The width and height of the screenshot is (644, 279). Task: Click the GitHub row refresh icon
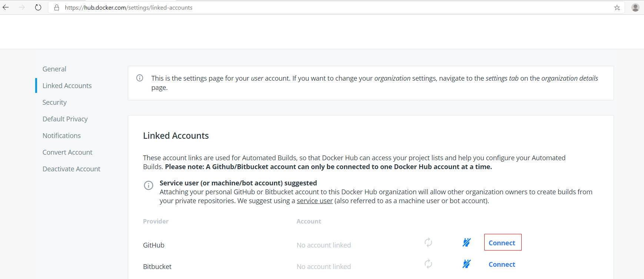click(428, 242)
